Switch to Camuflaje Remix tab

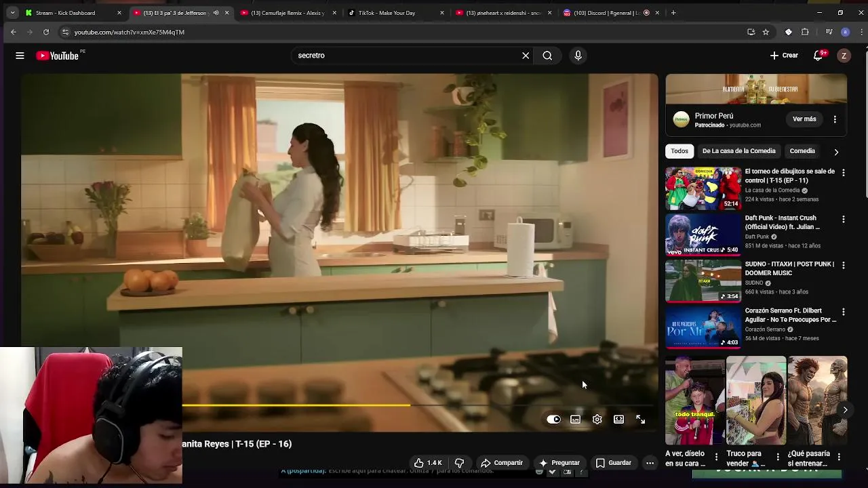[287, 13]
